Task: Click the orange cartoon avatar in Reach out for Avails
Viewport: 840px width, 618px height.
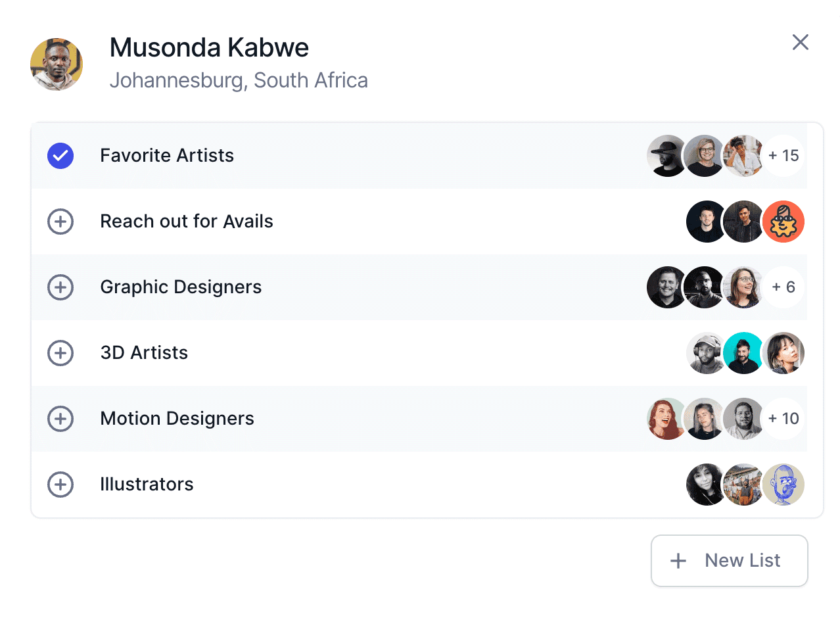Action: (x=783, y=222)
